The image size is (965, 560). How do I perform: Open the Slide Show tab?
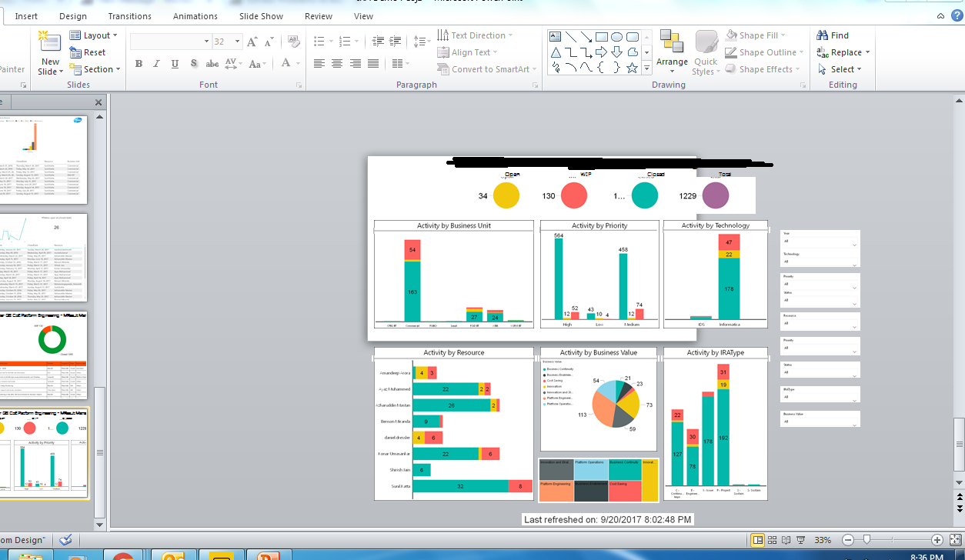pos(262,16)
